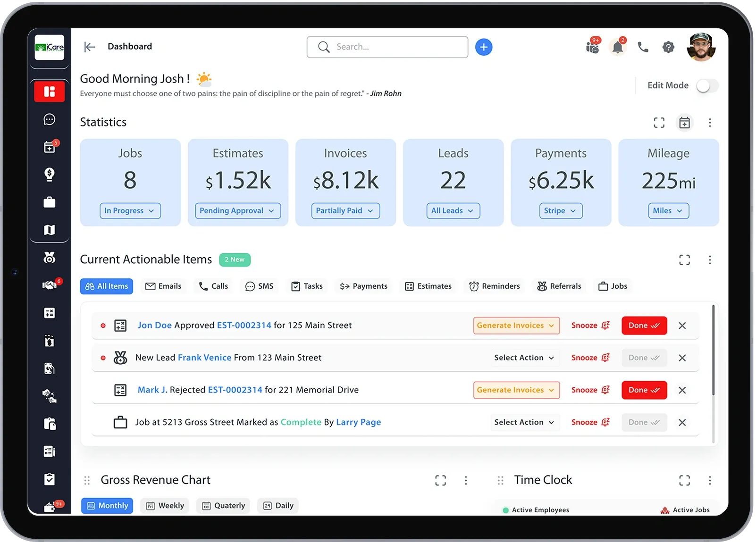Click the help question-mark icon

coord(668,47)
